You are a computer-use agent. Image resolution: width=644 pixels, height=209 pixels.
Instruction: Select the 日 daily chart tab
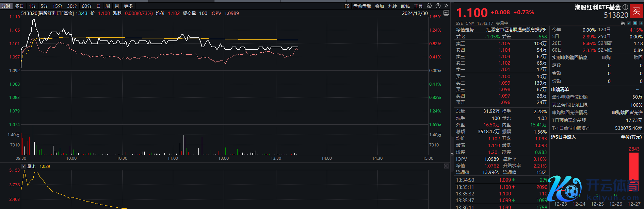(x=98, y=6)
